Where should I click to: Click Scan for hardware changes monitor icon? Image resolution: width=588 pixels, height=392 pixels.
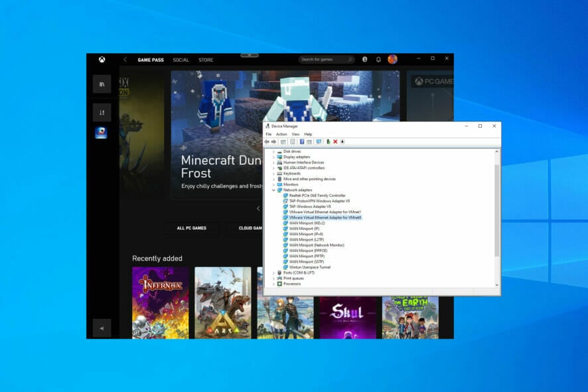[319, 142]
